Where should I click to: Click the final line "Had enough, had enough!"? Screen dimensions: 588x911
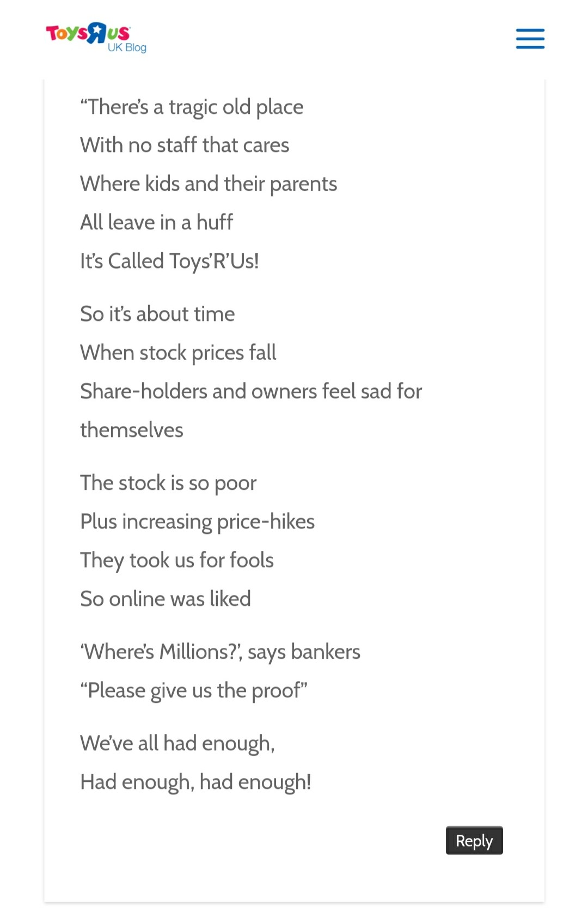point(195,782)
